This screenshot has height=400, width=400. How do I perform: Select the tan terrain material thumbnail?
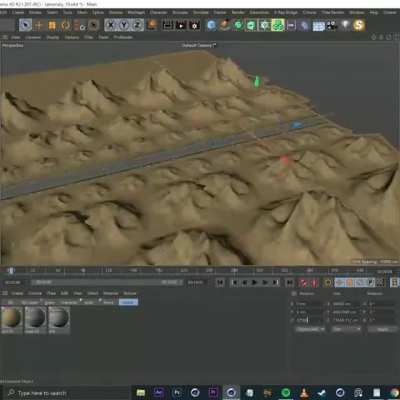pyautogui.click(x=12, y=317)
